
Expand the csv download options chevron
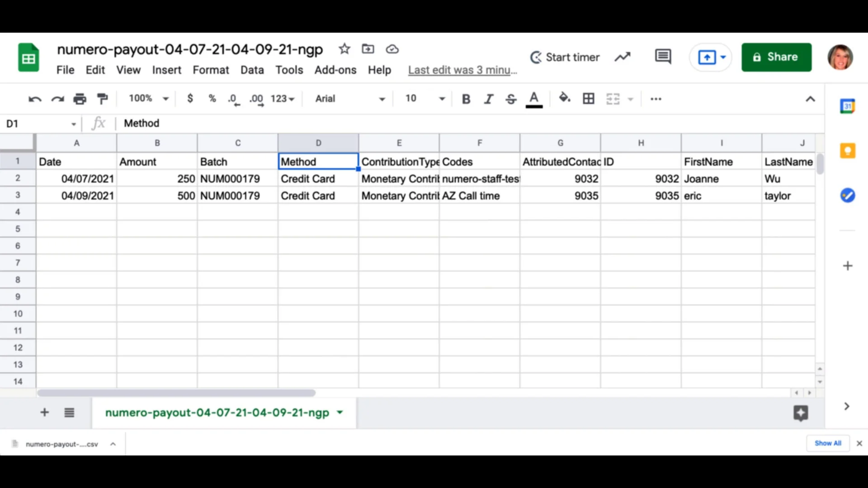click(x=113, y=444)
